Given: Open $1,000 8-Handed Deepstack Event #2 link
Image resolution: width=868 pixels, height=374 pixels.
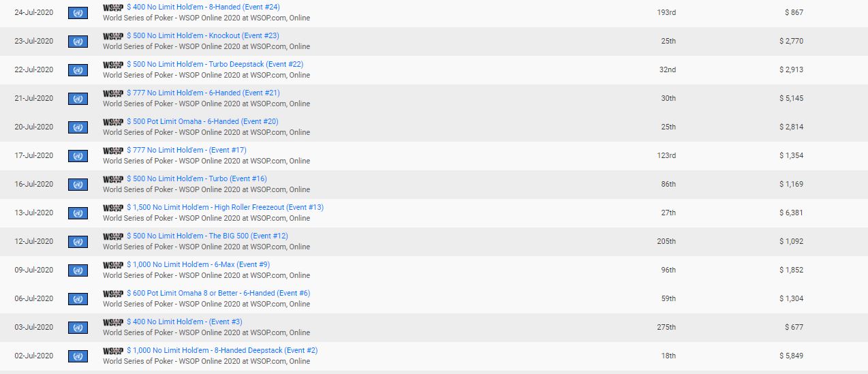Looking at the screenshot, I should pyautogui.click(x=223, y=350).
